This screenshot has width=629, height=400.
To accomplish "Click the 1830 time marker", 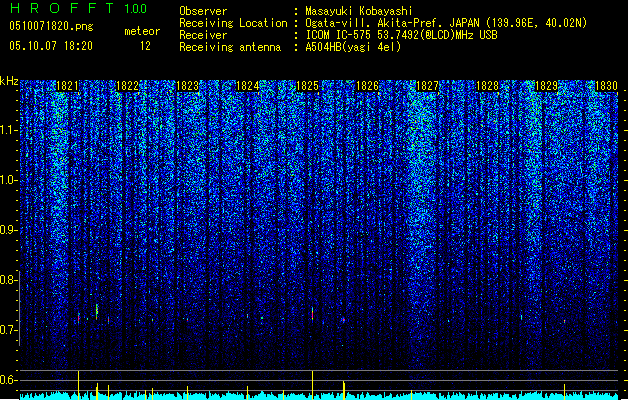I will click(607, 86).
